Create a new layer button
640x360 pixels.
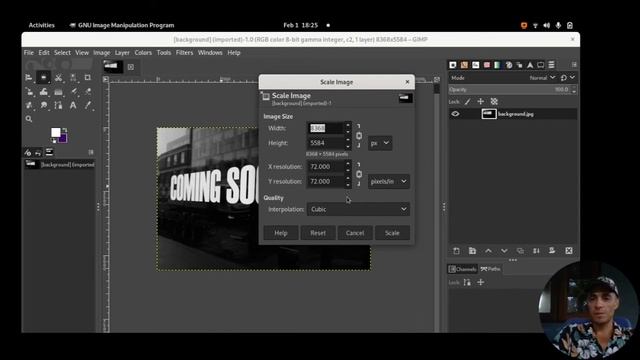(x=456, y=251)
